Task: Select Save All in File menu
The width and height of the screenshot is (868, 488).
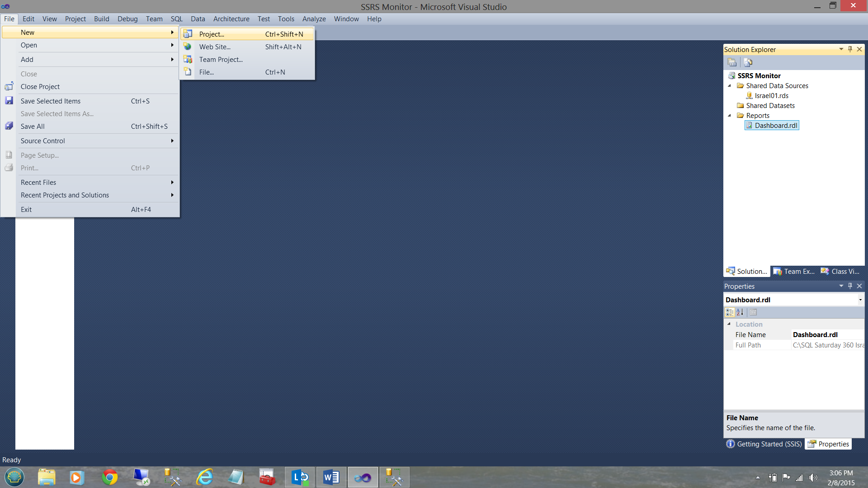Action: 33,127
